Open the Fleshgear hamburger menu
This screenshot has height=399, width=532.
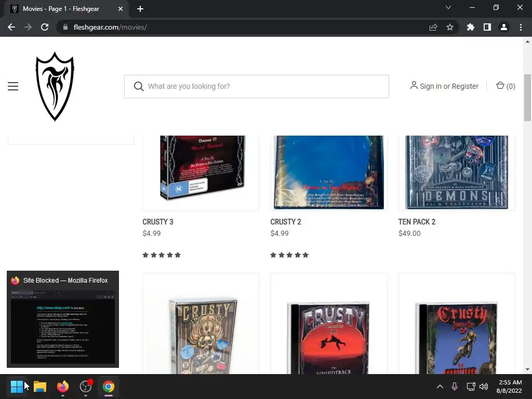coord(13,86)
